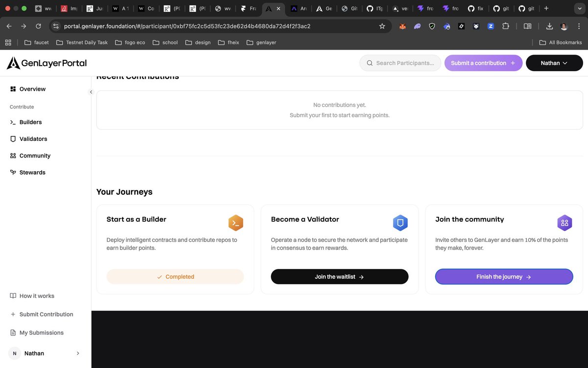Viewport: 588px width, 368px height.
Task: Open the reading mode book icon
Action: coord(527,26)
